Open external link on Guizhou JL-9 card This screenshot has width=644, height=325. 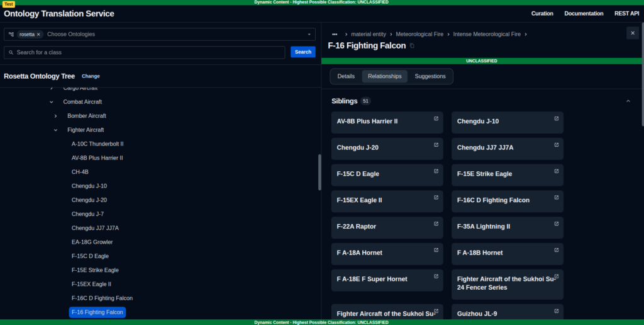click(x=557, y=311)
